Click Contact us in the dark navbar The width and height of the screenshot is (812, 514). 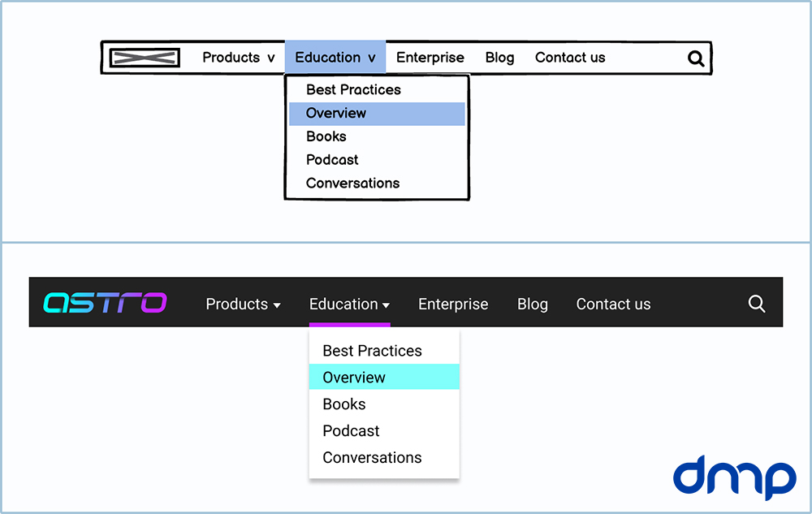point(613,305)
